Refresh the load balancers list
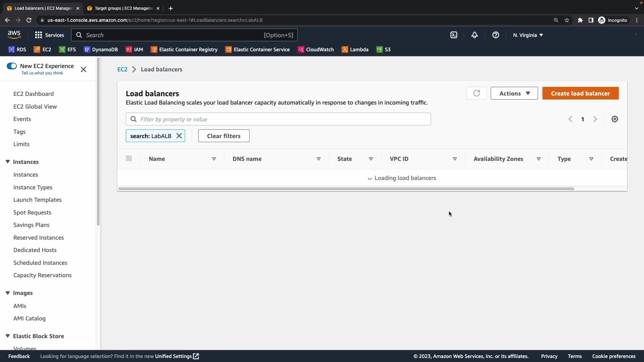Viewport: 644px width, 362px height. [x=476, y=93]
